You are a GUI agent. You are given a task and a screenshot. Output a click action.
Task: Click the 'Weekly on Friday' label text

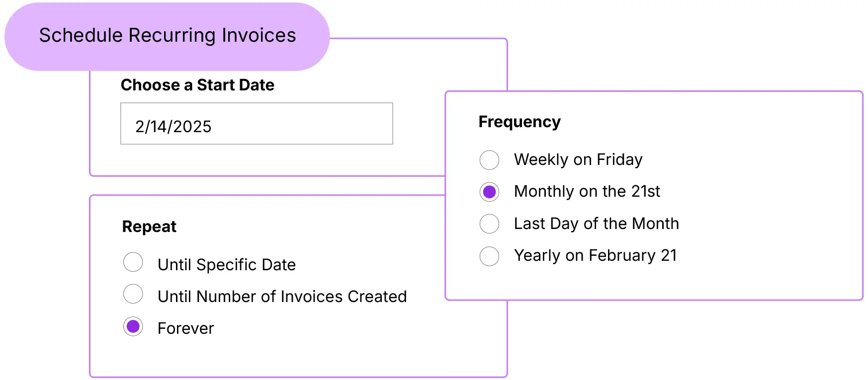(x=578, y=159)
